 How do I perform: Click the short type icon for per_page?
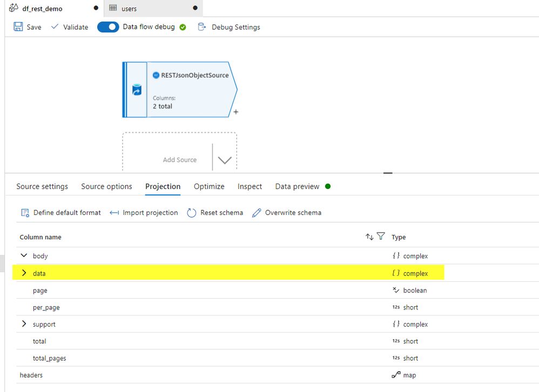pyautogui.click(x=396, y=307)
